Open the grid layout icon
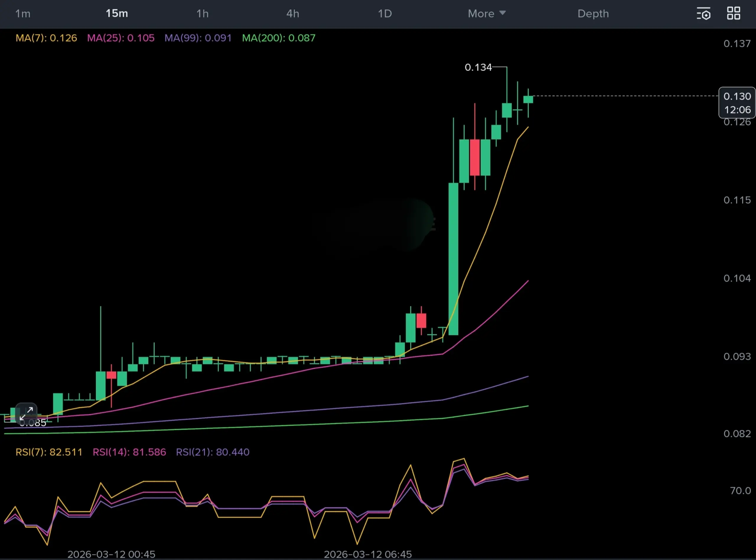The image size is (756, 560). (733, 14)
